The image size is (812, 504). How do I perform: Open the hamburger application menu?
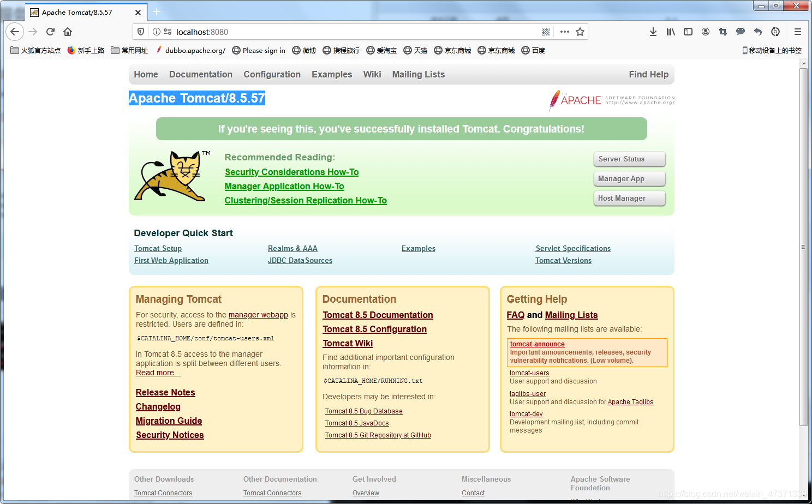(798, 32)
